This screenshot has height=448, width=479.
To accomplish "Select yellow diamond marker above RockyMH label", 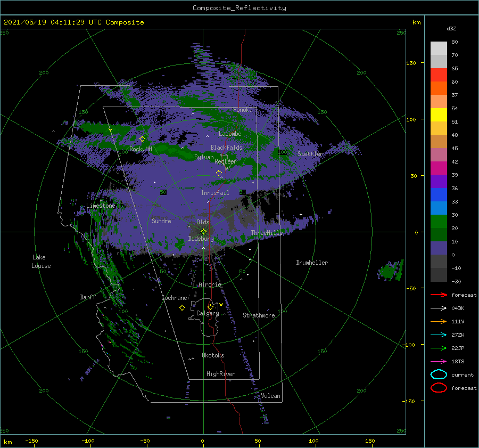I will coord(142,139).
